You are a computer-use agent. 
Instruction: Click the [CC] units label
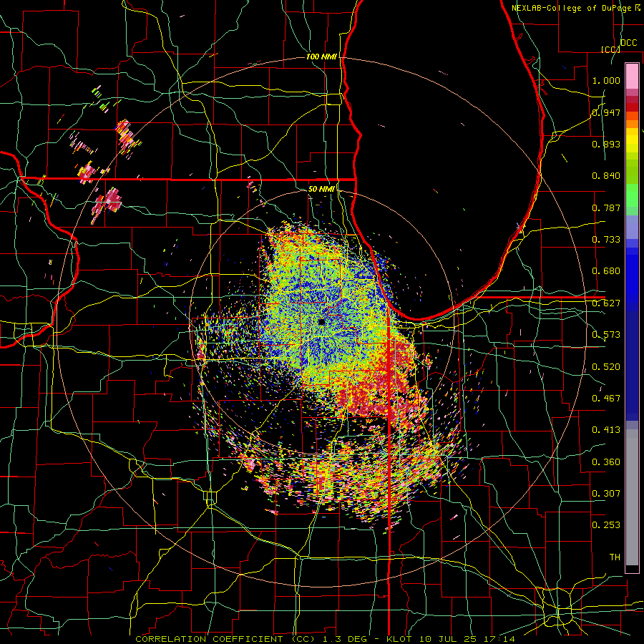tap(610, 49)
